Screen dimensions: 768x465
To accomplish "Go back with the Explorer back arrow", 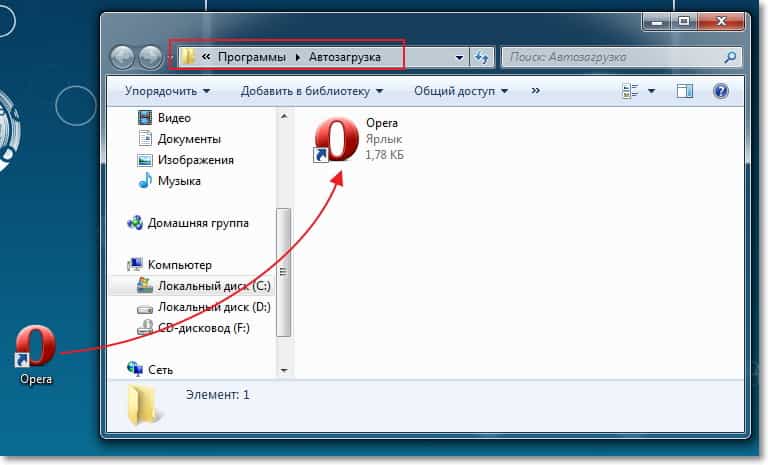I will [x=122, y=57].
